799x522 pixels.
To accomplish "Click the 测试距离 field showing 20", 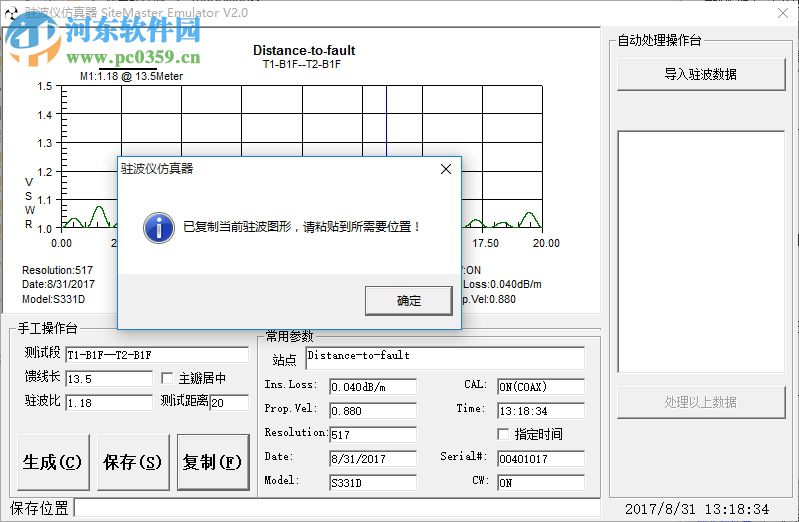I will click(x=229, y=403).
